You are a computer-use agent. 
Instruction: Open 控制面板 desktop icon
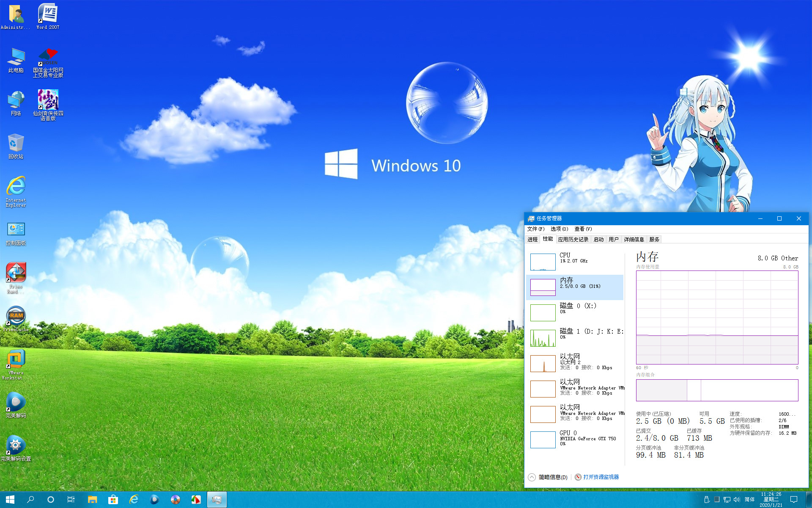(x=16, y=234)
